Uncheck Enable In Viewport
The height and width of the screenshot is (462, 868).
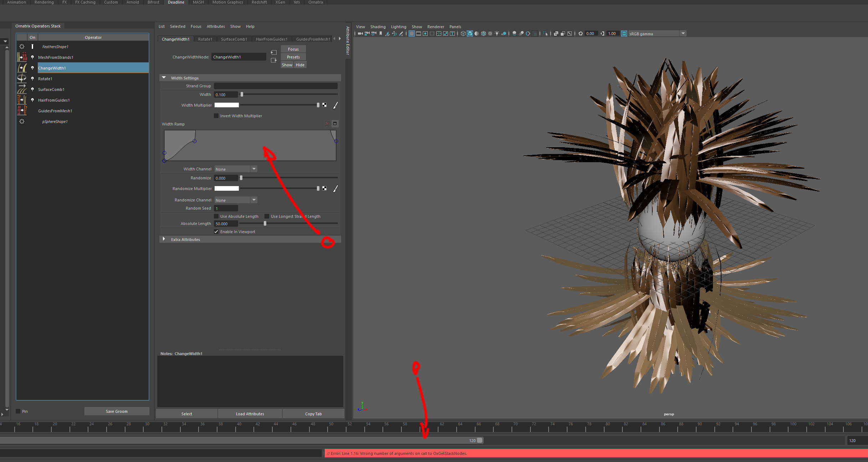click(x=216, y=232)
